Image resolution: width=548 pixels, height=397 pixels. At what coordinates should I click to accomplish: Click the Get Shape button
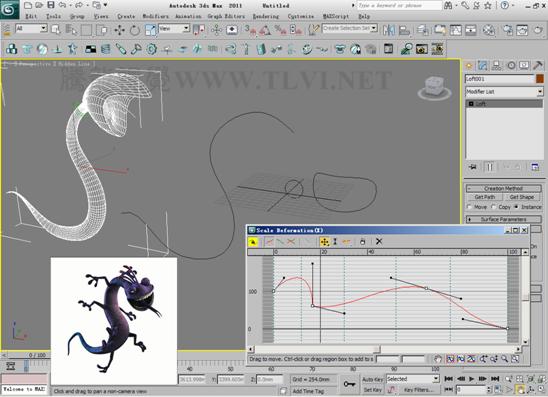click(x=522, y=197)
